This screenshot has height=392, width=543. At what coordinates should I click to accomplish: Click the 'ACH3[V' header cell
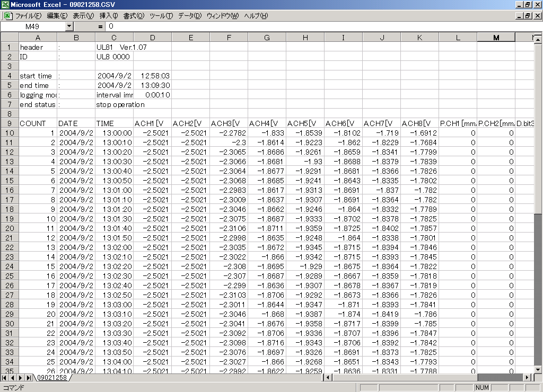click(x=229, y=123)
